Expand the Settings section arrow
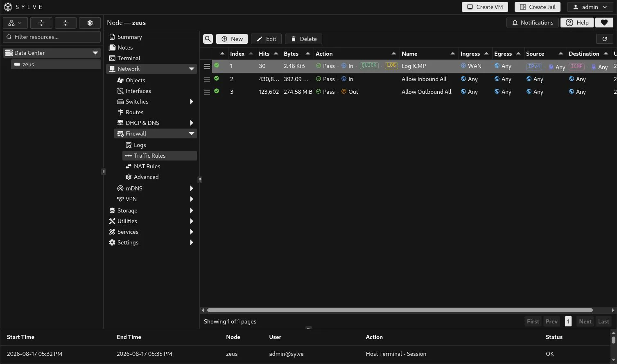The image size is (617, 364). 191,242
